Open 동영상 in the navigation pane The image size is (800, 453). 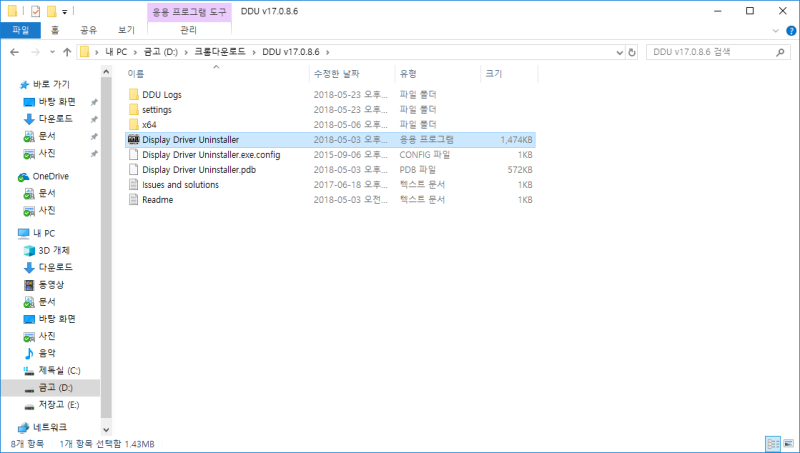coord(52,285)
